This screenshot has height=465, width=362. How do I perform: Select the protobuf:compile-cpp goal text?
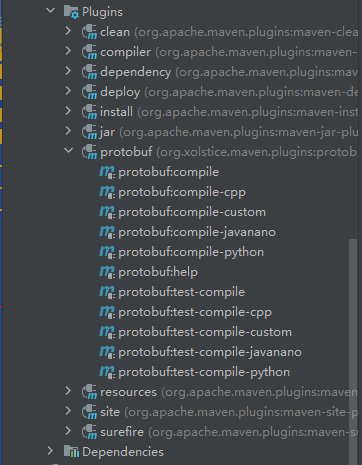point(182,192)
